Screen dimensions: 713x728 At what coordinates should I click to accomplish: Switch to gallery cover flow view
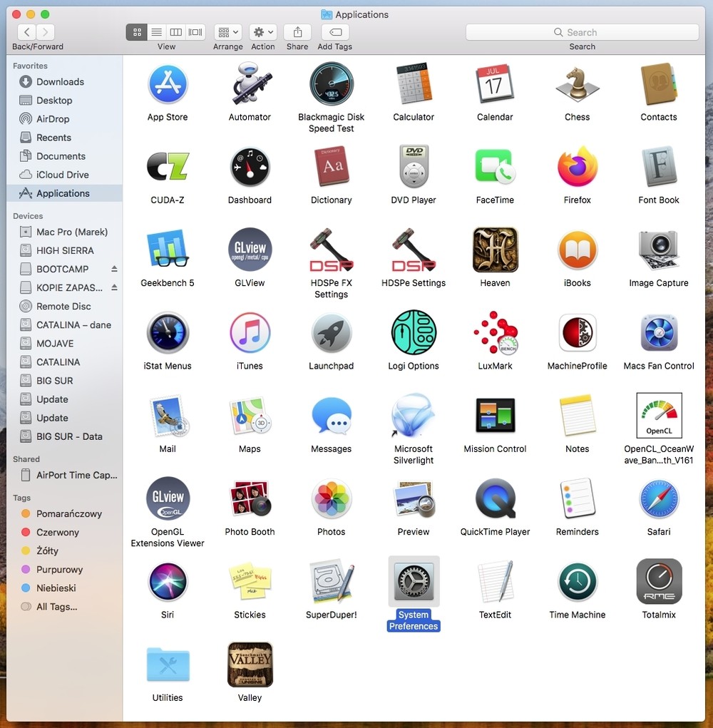click(x=195, y=32)
